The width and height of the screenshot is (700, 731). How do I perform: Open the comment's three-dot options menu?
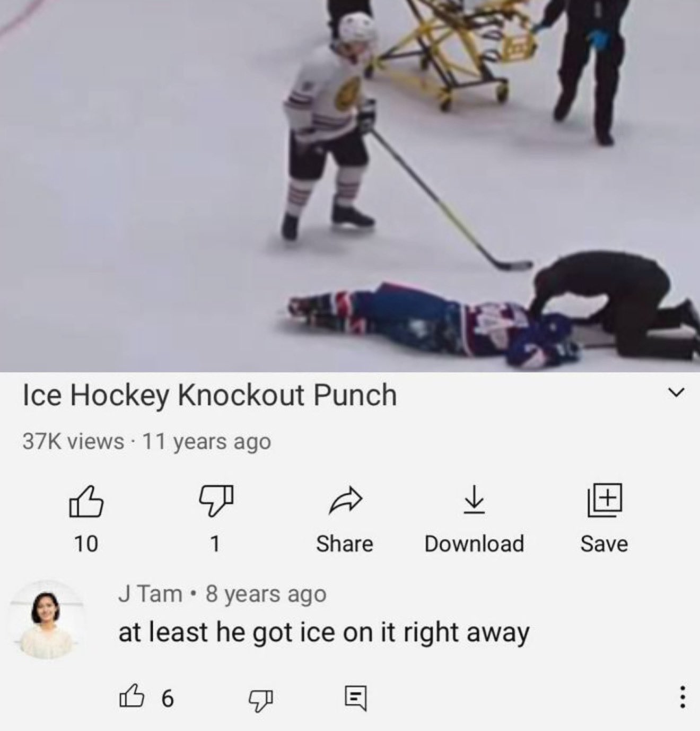[682, 697]
